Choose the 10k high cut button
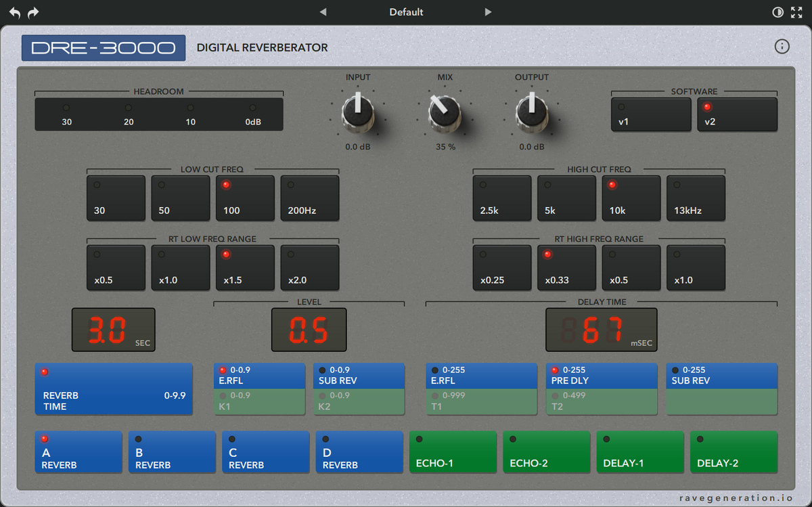The height and width of the screenshot is (507, 812). [631, 198]
